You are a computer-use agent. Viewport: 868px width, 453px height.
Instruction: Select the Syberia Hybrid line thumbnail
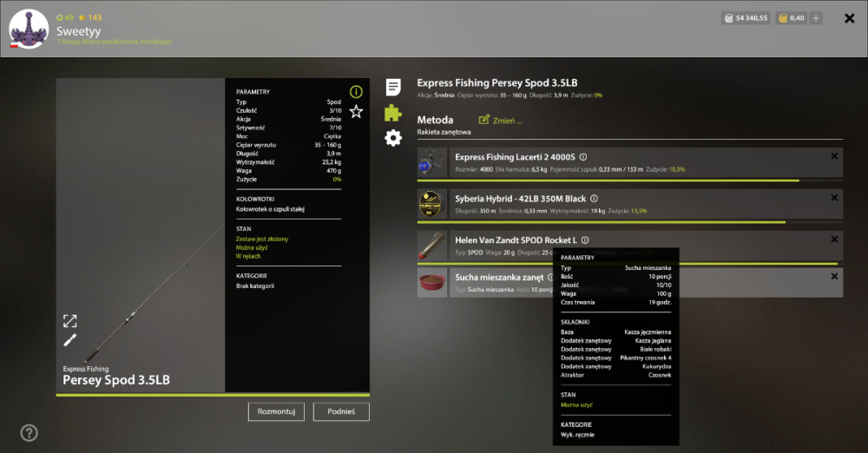click(431, 204)
